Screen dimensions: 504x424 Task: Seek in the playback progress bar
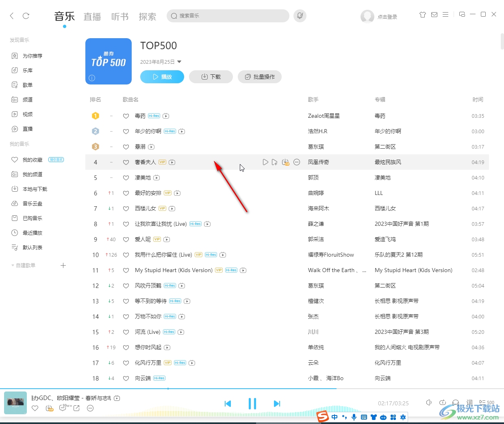click(x=252, y=389)
